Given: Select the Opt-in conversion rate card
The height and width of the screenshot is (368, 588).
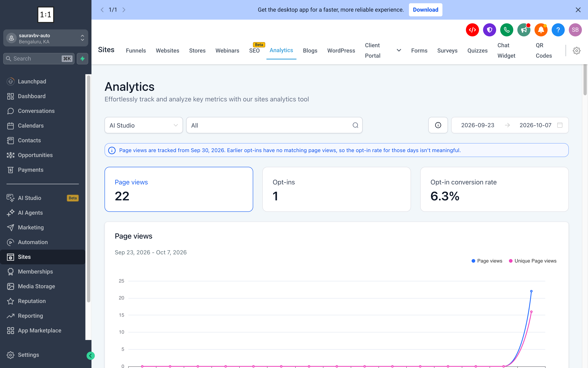Looking at the screenshot, I should point(494,189).
